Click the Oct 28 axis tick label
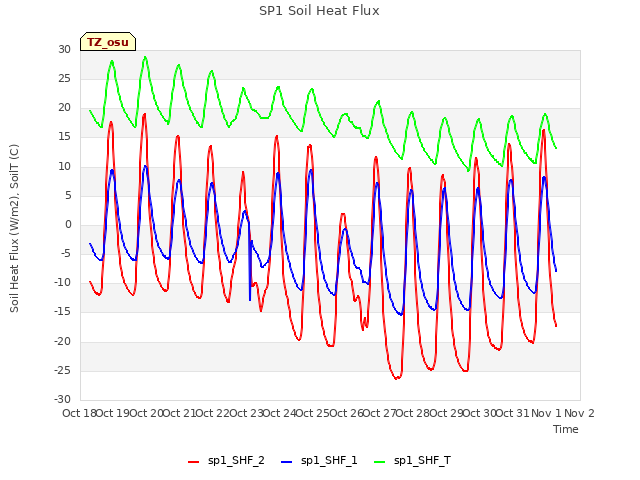 [413, 413]
